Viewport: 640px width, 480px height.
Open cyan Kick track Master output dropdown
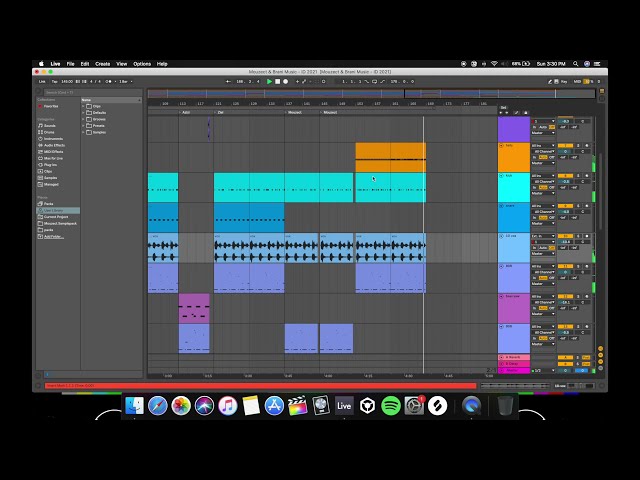543,193
